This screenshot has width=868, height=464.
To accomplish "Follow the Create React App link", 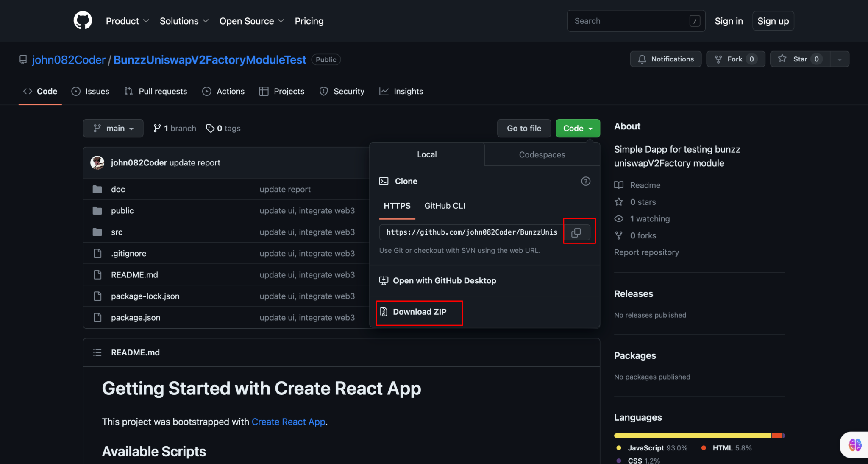I will (288, 422).
